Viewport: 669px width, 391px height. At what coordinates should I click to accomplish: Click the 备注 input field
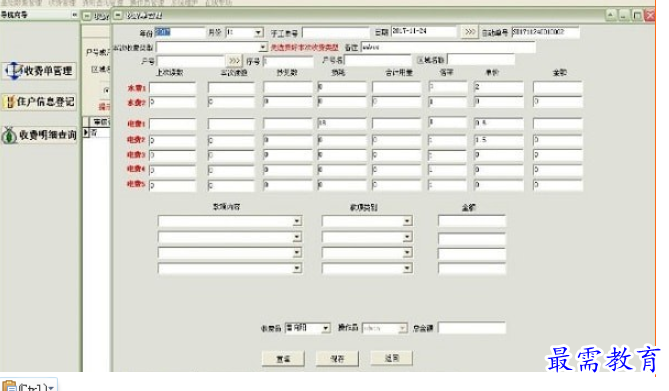448,47
